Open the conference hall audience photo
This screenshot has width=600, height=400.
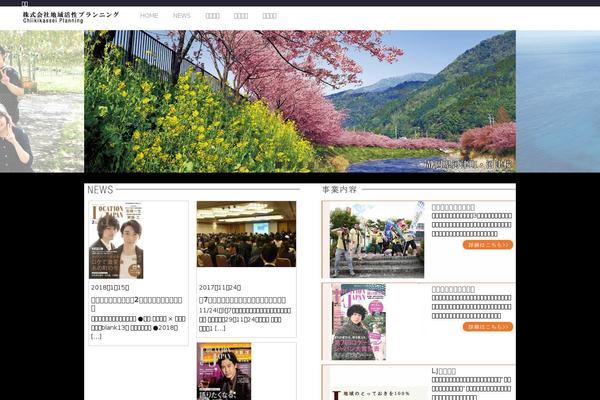(x=246, y=234)
